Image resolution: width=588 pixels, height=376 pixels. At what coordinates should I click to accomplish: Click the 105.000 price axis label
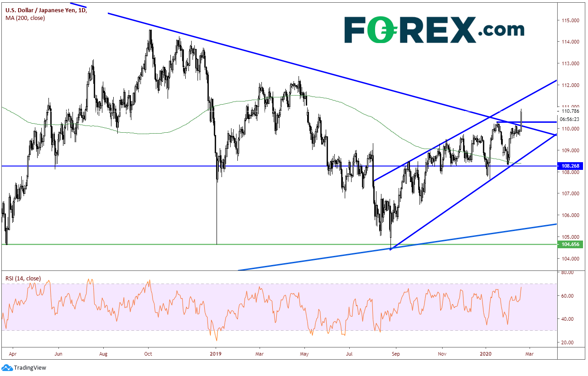click(571, 237)
